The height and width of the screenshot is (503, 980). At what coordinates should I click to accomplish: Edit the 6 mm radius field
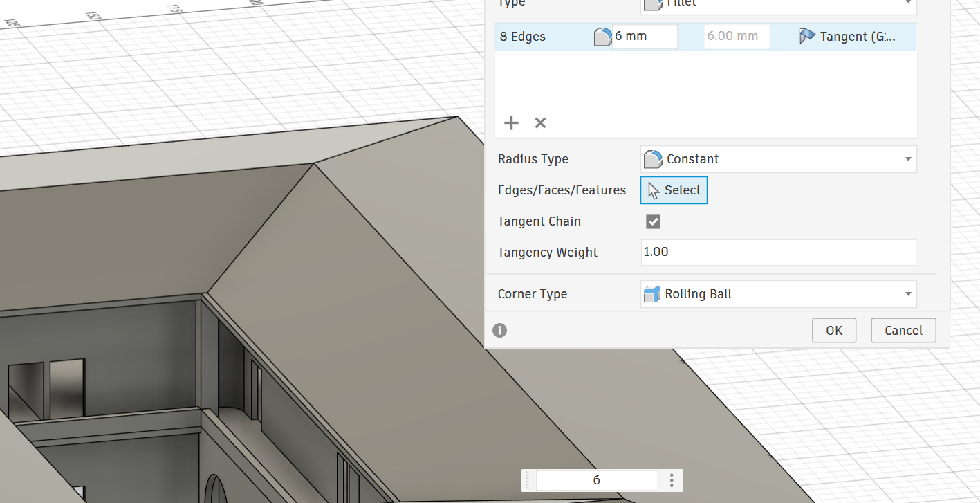point(645,36)
